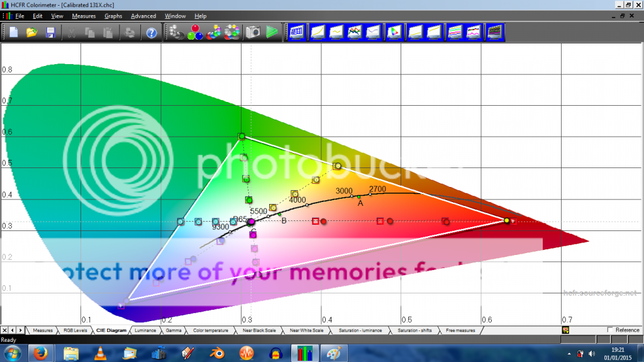Open the color temperature graph monitor icon
644x362 pixels.
(x=373, y=32)
